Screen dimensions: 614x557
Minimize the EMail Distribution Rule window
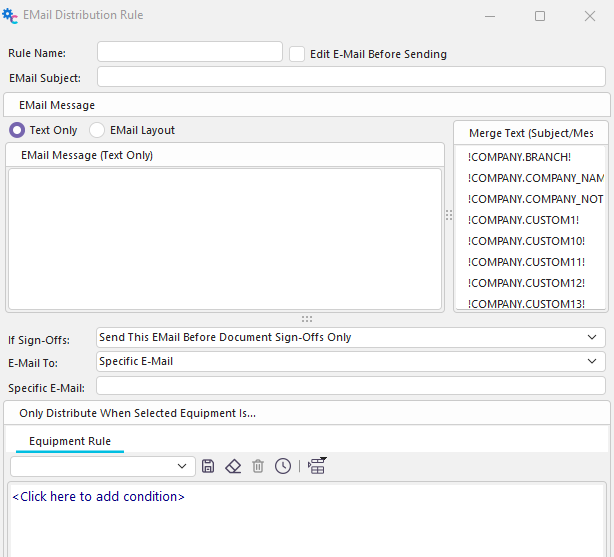coord(493,16)
